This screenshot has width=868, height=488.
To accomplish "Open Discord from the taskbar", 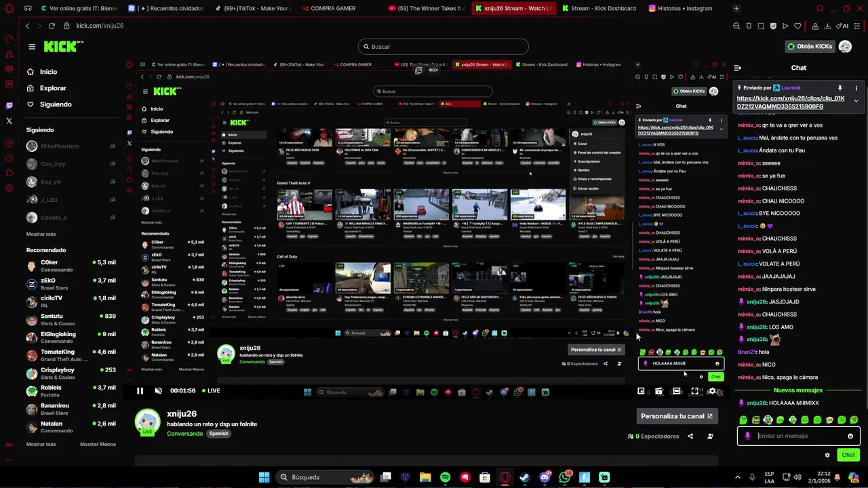I will click(x=545, y=477).
